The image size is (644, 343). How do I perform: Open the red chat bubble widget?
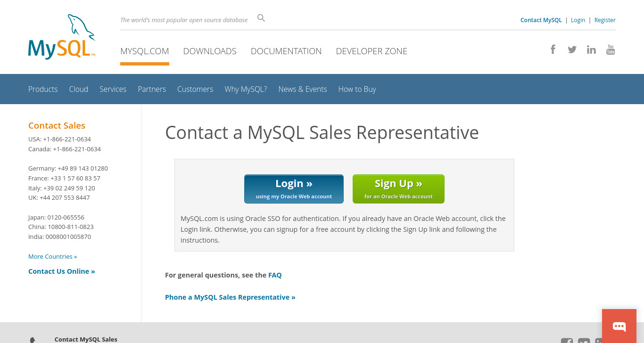[619, 326]
